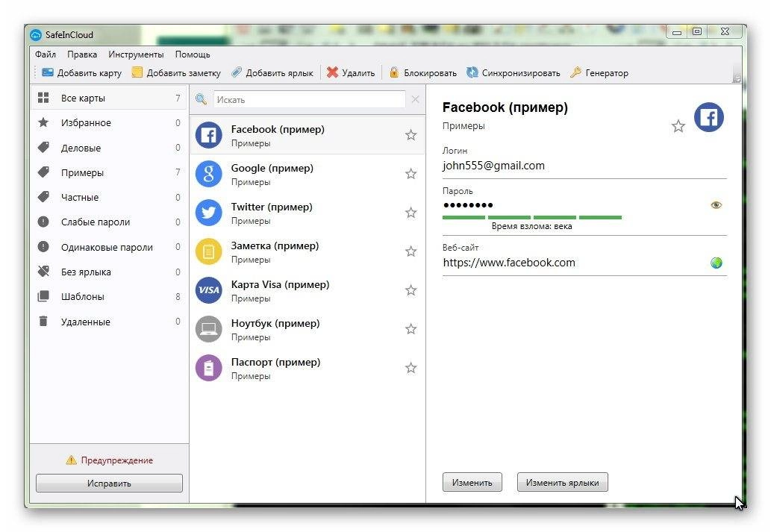The image size is (771, 532).
Task: Open the Помощь menu
Action: pyautogui.click(x=193, y=54)
